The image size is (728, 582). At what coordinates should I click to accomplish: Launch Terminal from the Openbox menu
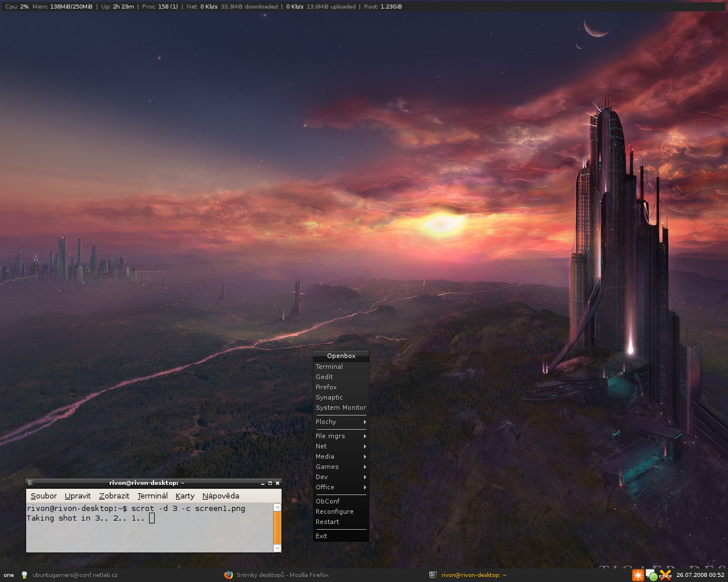tap(341, 367)
